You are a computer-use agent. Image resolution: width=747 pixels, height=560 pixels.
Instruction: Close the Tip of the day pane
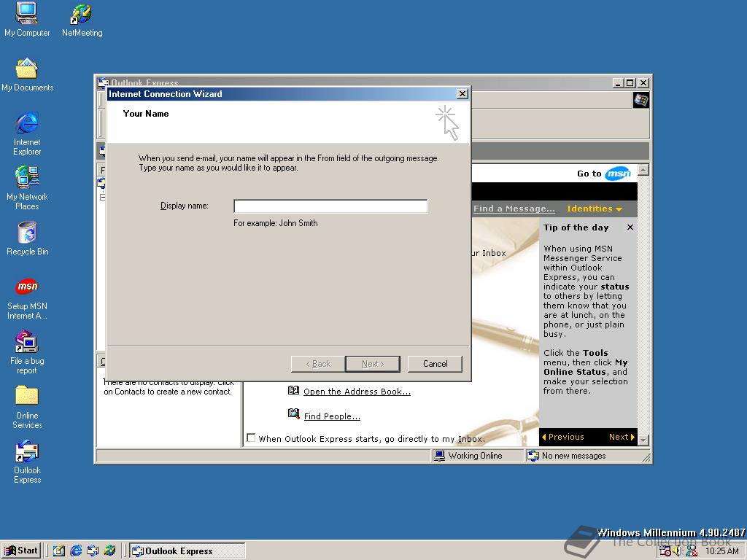pyautogui.click(x=630, y=227)
